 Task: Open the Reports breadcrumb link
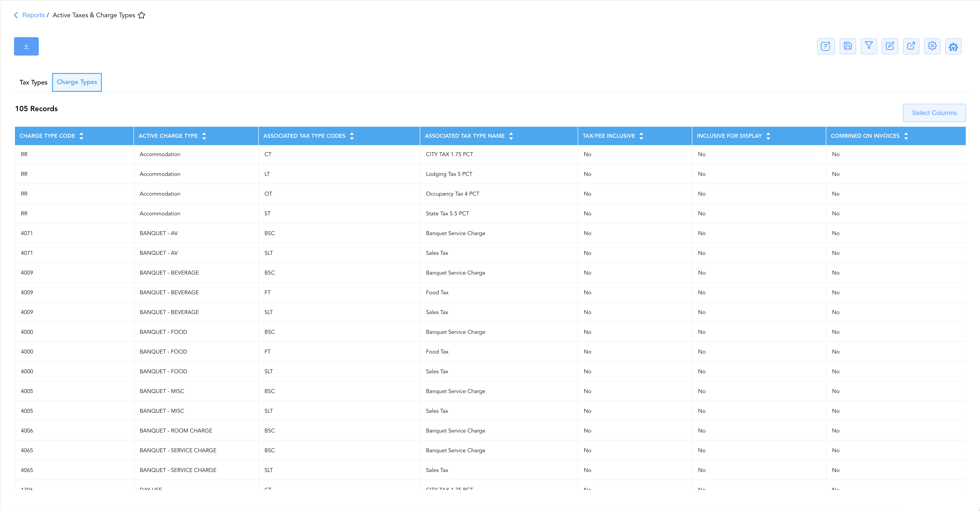(33, 15)
